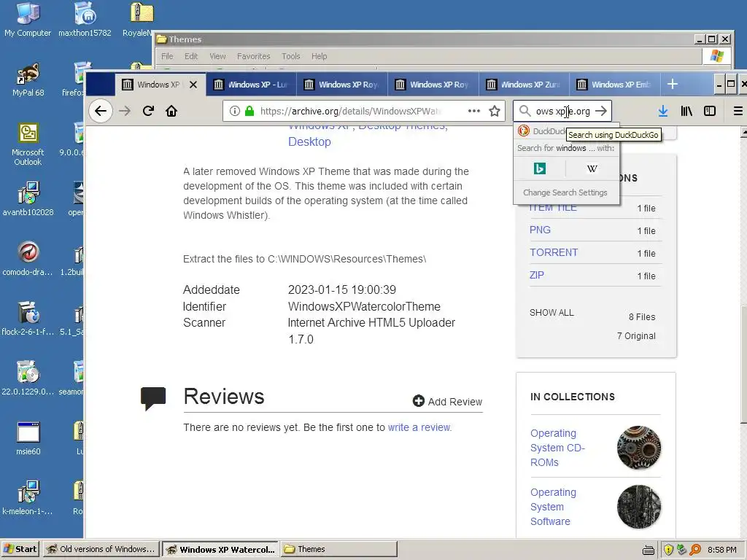Click the search bar magnifier icon
747x560 pixels.
point(525,111)
